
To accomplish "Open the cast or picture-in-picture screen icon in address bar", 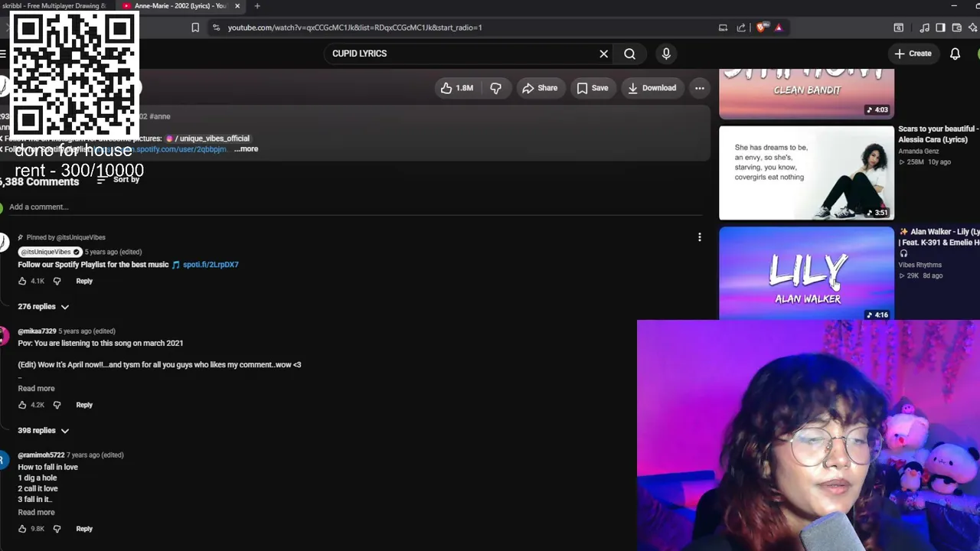I will tap(723, 28).
